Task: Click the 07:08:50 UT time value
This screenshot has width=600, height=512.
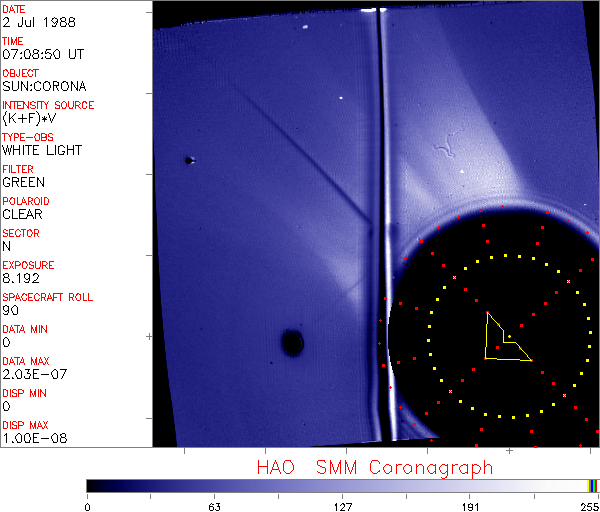Action: coord(42,54)
